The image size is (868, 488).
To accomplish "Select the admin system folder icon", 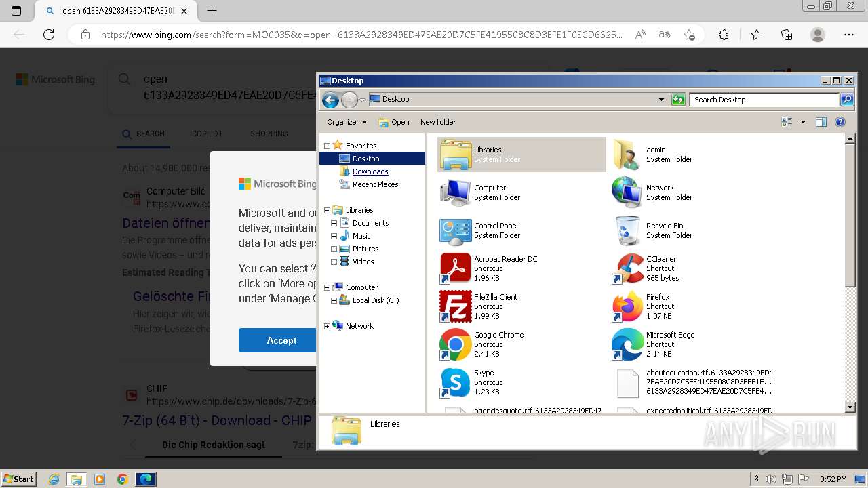I will (x=627, y=155).
